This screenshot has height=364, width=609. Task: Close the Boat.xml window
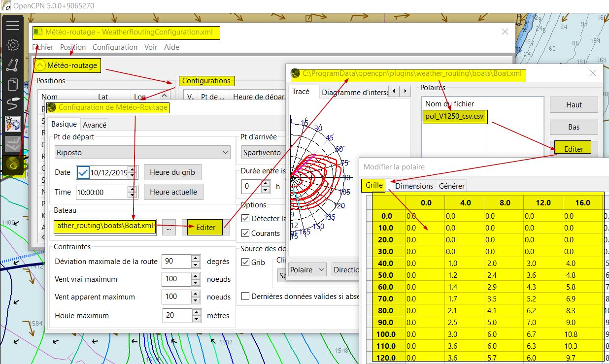pos(593,73)
